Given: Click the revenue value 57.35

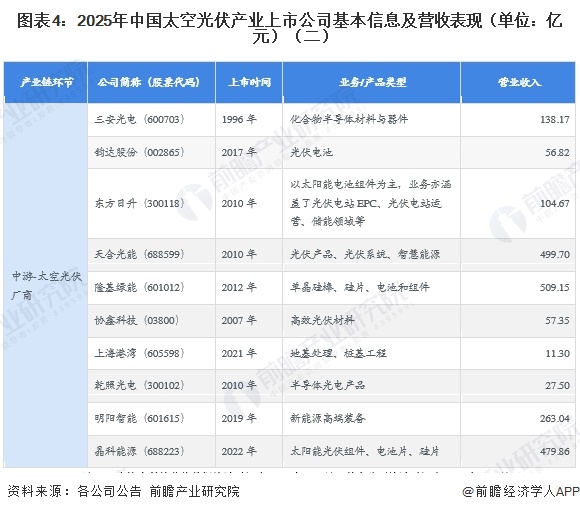Looking at the screenshot, I should tap(557, 320).
